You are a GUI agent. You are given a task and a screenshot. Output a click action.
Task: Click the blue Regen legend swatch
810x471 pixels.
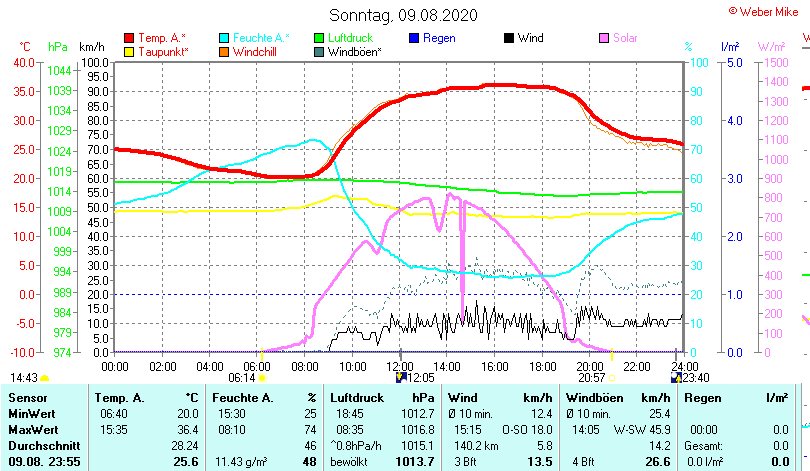click(x=414, y=38)
